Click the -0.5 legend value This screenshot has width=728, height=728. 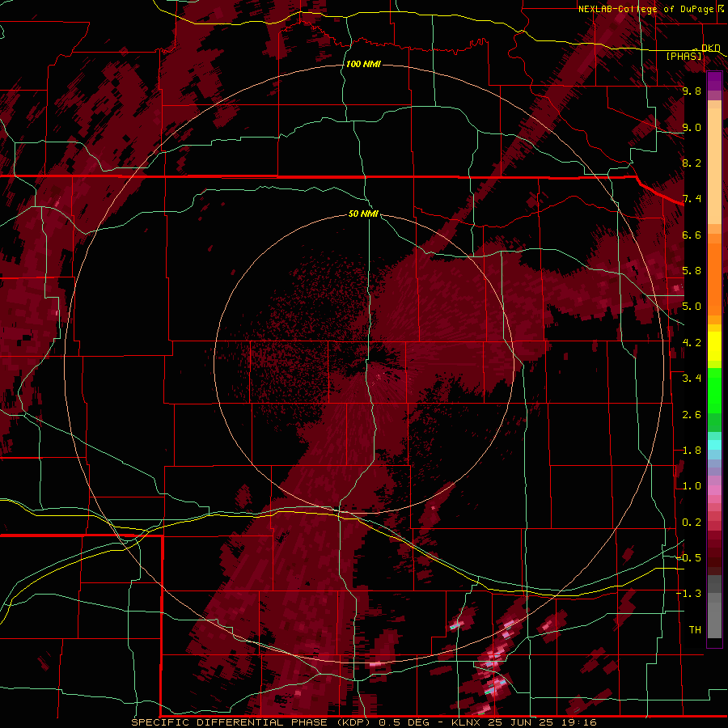point(689,558)
